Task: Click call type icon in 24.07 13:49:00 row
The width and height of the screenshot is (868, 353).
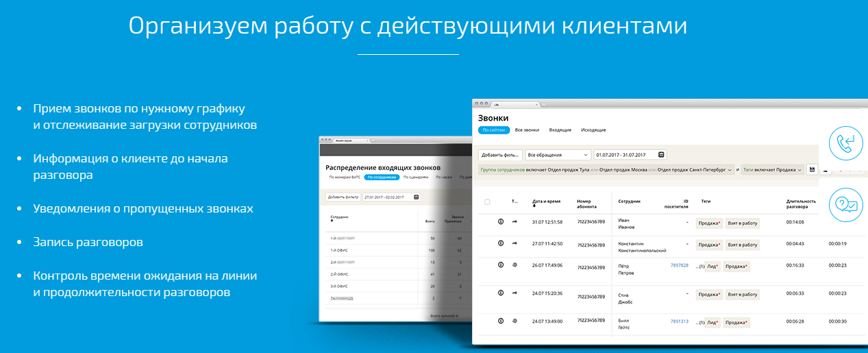Action: click(514, 321)
